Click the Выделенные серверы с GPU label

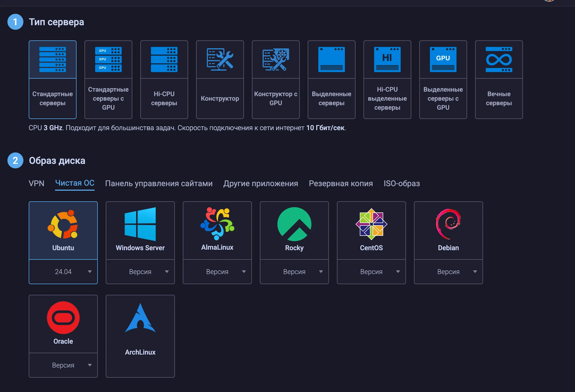click(x=443, y=99)
